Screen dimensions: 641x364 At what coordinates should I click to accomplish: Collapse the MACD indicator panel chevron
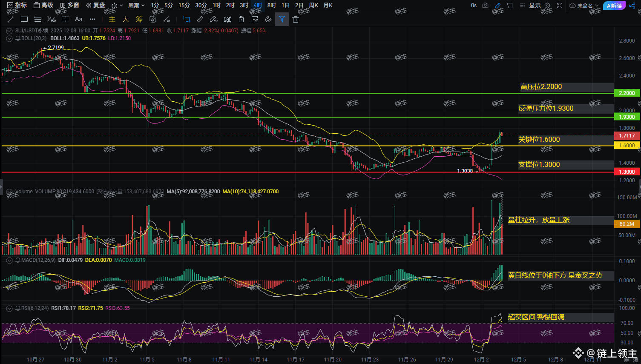pos(9,260)
